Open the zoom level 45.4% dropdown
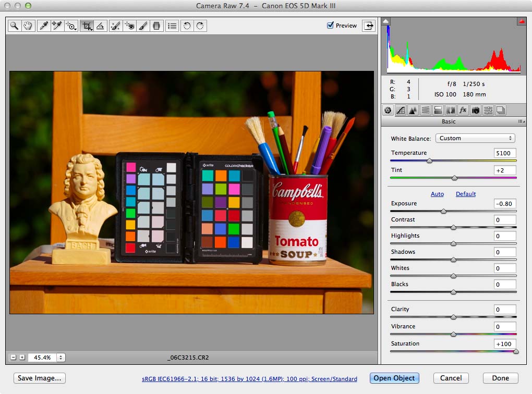532x394 pixels. [61, 358]
